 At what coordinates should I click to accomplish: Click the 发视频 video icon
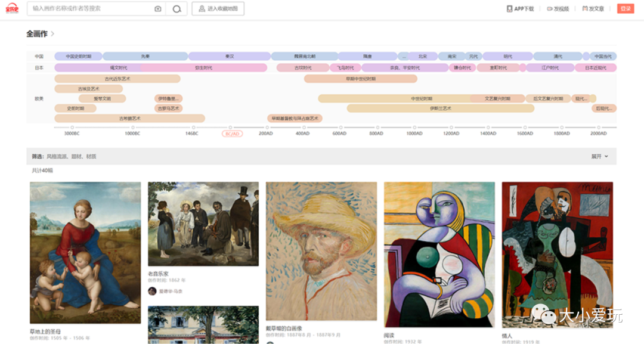[x=550, y=9]
